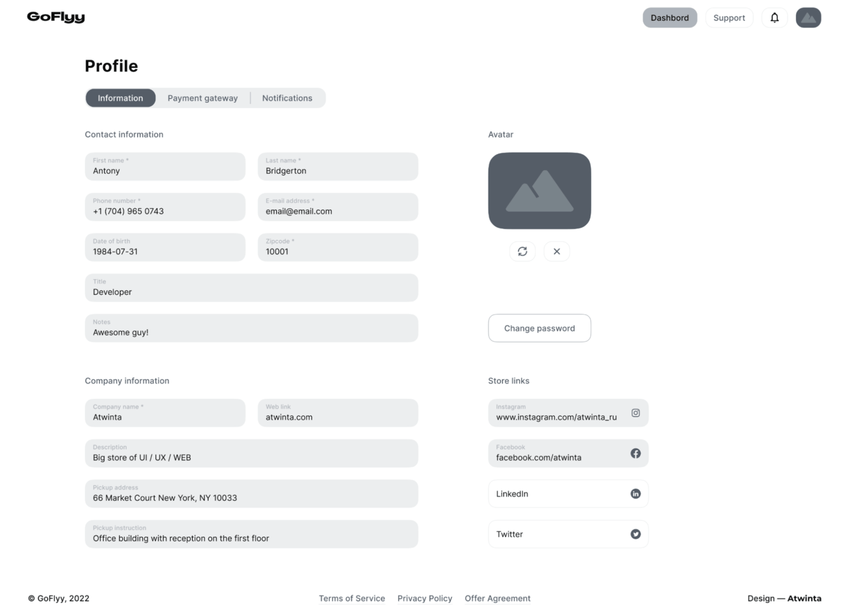Open the Terms of Service link
The width and height of the screenshot is (849, 616).
[x=352, y=598]
